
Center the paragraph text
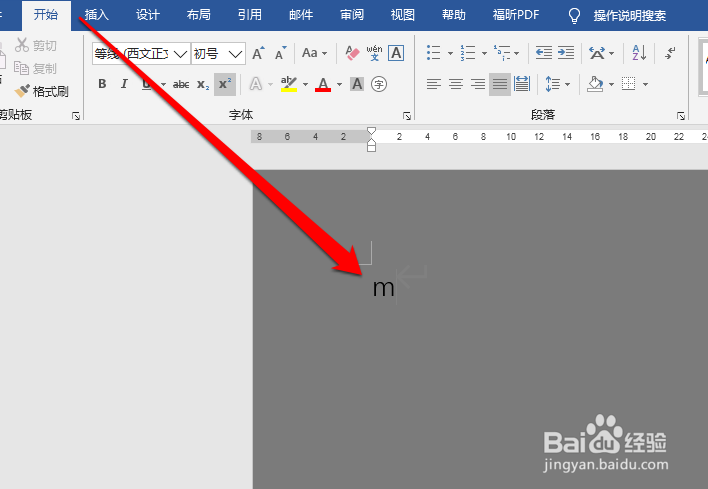[456, 84]
